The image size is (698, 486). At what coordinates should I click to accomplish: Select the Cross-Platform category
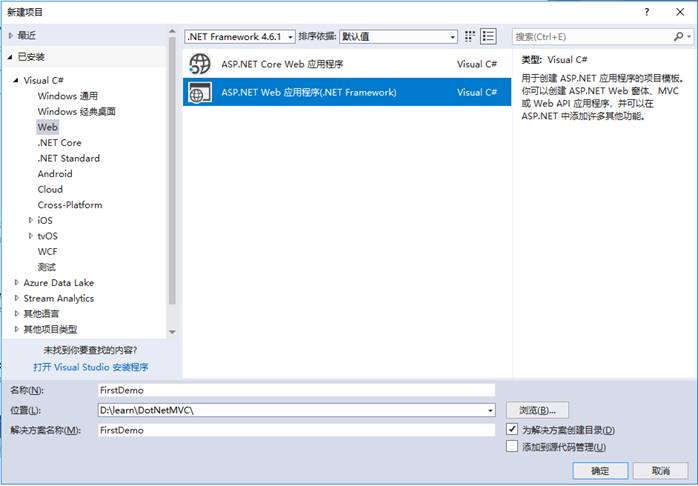[x=70, y=205]
